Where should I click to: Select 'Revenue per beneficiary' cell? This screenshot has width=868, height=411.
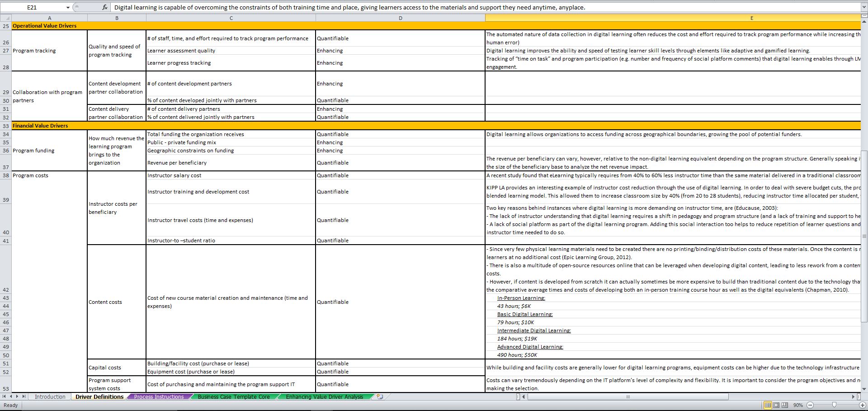pos(231,163)
